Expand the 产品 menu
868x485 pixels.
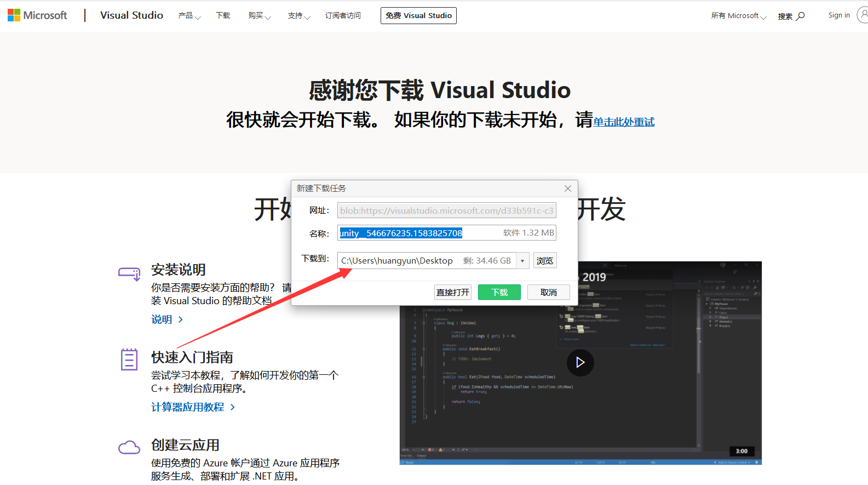pyautogui.click(x=189, y=16)
